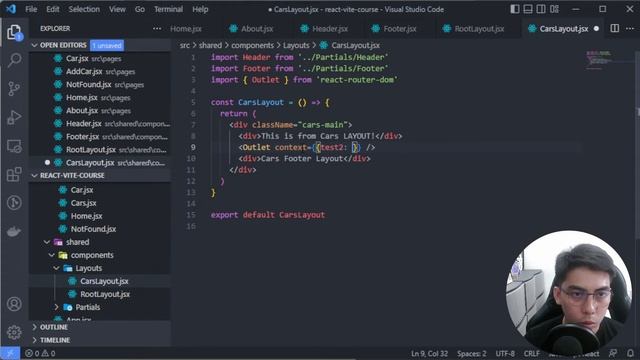Click the editor minimap
The height and width of the screenshot is (360, 640).
coord(608,60)
